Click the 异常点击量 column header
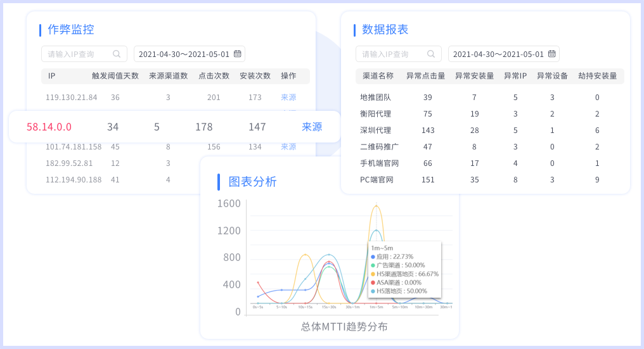The width and height of the screenshot is (644, 349). pyautogui.click(x=426, y=76)
